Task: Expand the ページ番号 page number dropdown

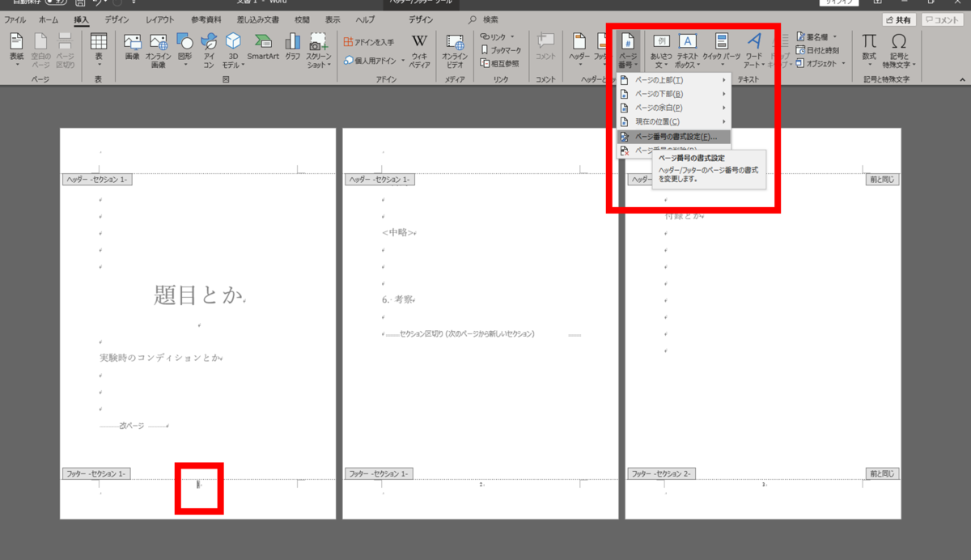Action: pos(629,50)
